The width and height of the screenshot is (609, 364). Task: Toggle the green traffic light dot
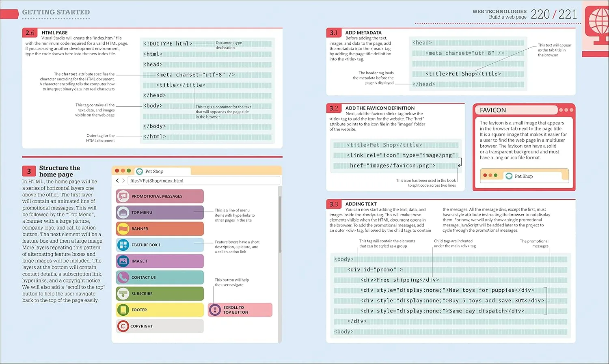[x=129, y=170]
